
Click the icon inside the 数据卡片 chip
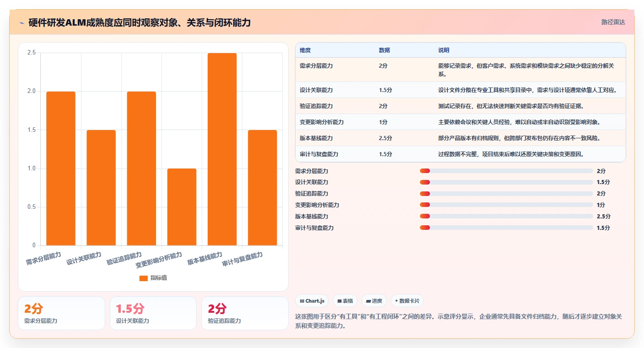pyautogui.click(x=397, y=301)
